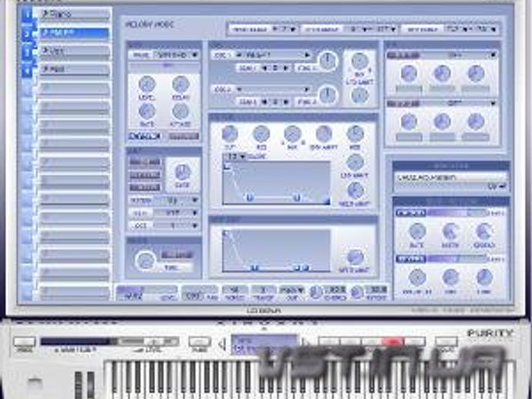Open the OUT dropdown in the bottom strip

[291, 290]
